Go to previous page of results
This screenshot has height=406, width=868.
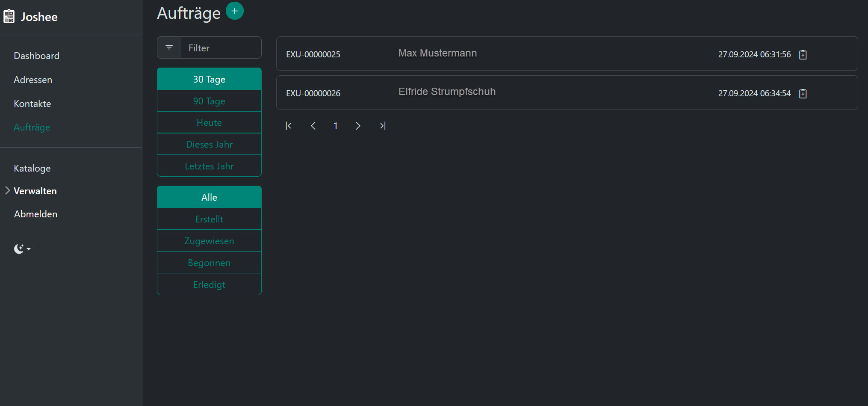pyautogui.click(x=313, y=126)
